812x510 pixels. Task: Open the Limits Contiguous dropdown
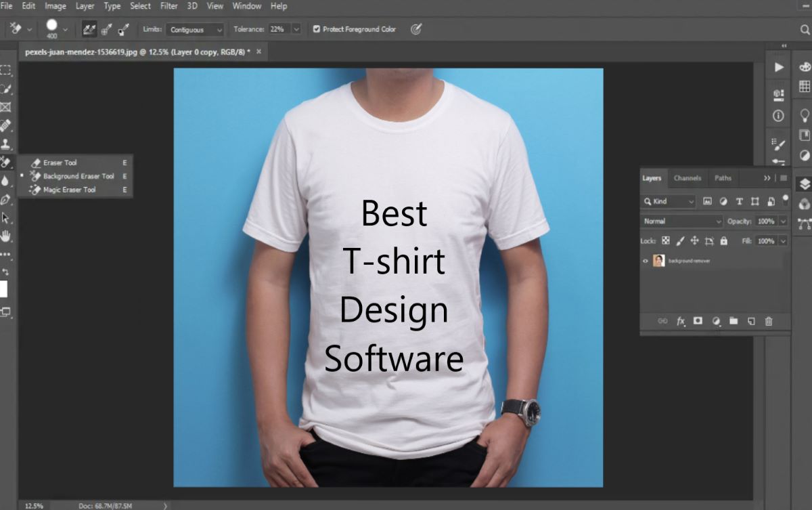pos(196,30)
